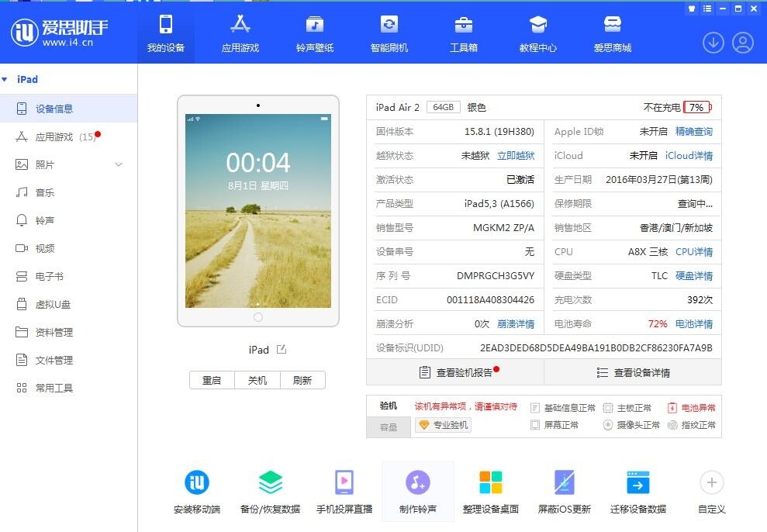The height and width of the screenshot is (532, 767).
Task: Open 应用游戏 tab in top navigation
Action: (240, 33)
